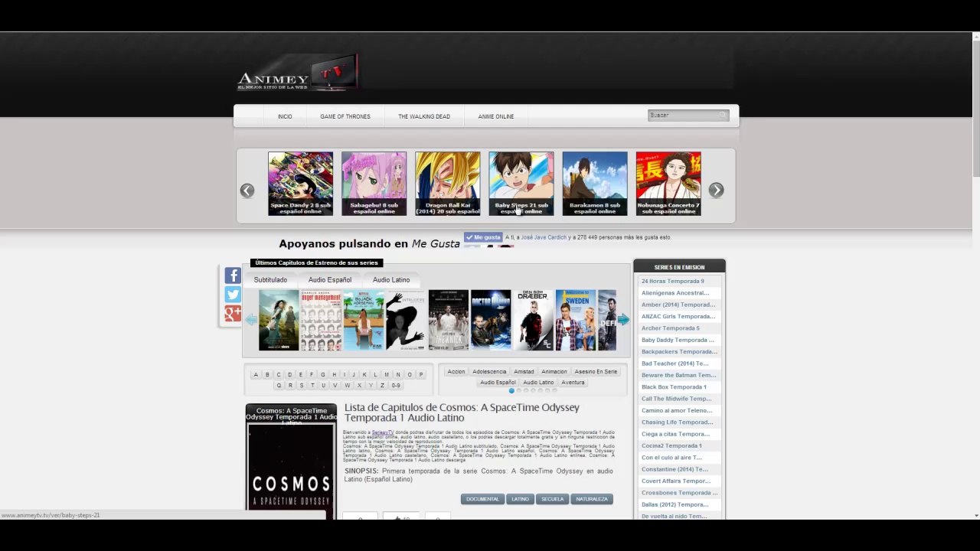This screenshot has width=980, height=551.
Task: Open Constantine (2014) sidebar link
Action: [675, 469]
